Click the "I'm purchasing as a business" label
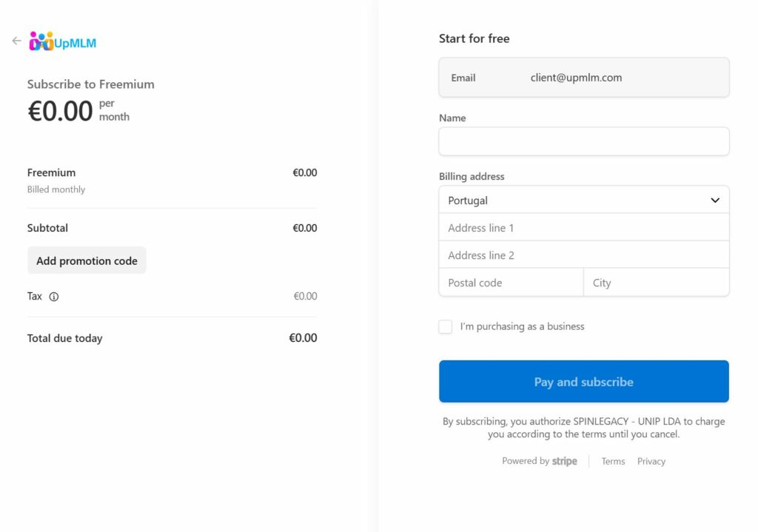The image size is (758, 532). click(x=522, y=327)
